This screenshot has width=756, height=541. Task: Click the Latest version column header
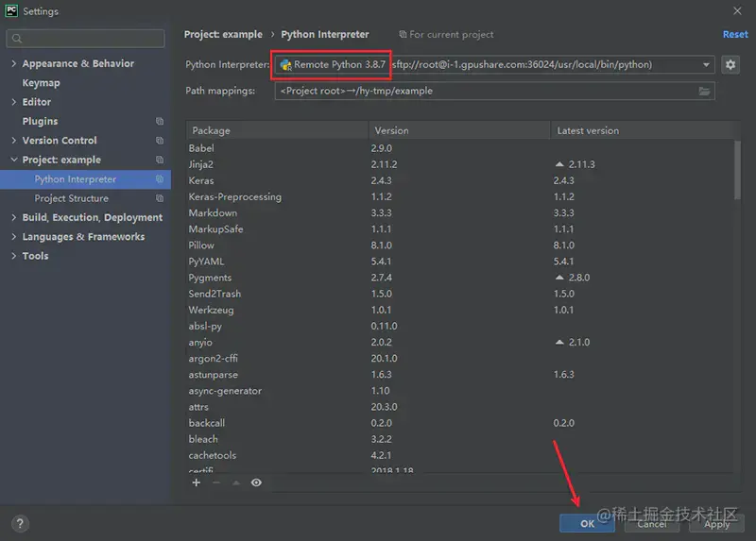point(642,130)
